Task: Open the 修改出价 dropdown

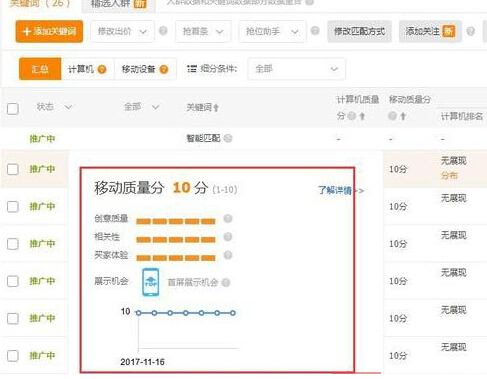Action: tap(122, 32)
